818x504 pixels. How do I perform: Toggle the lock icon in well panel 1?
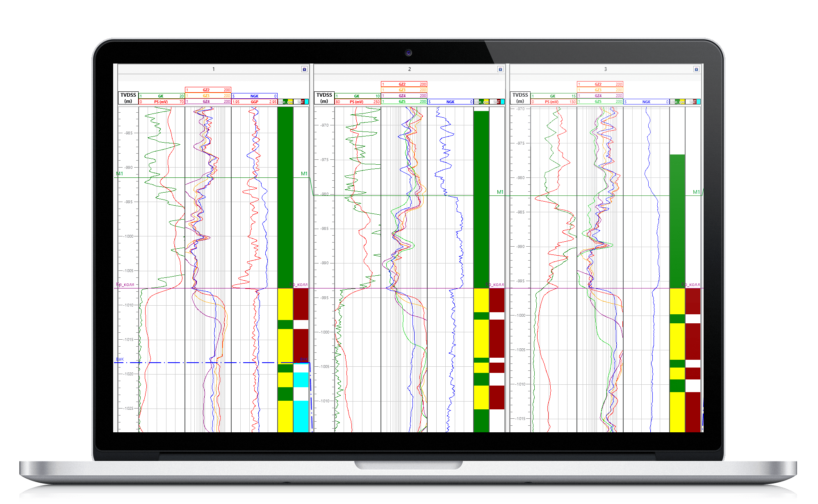click(x=304, y=69)
